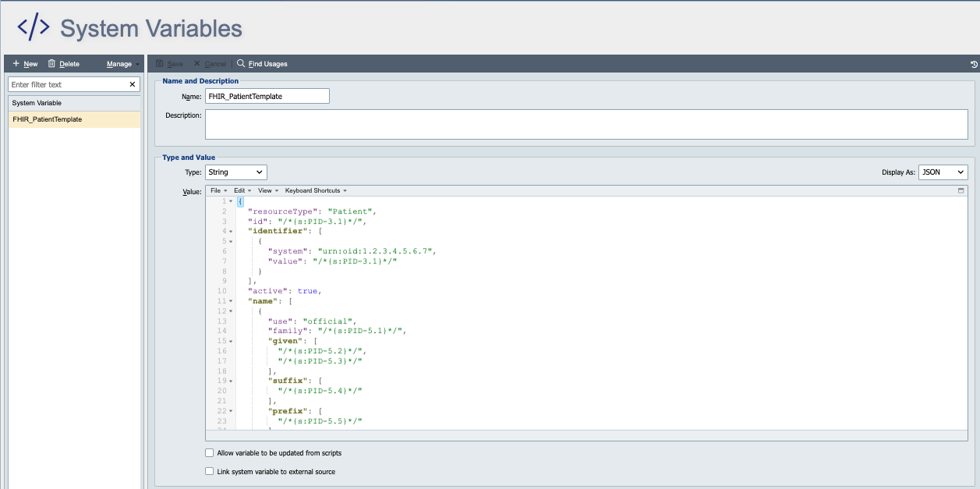Open the Type dropdown showing String

(x=236, y=172)
